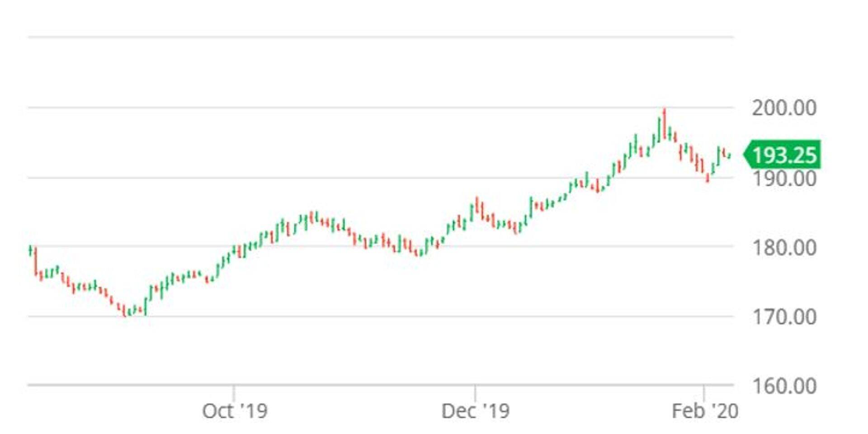Click the tick mark above Dec '19
The height and width of the screenshot is (434, 868).
[475, 392]
